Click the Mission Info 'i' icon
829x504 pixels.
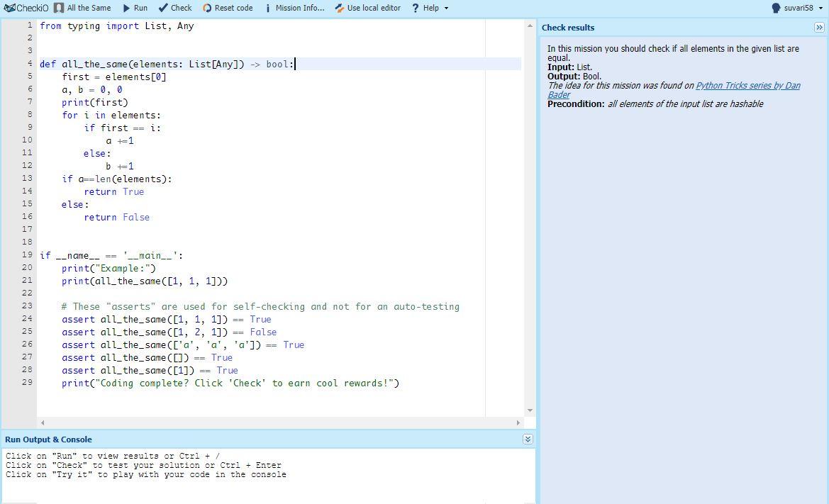(x=267, y=8)
